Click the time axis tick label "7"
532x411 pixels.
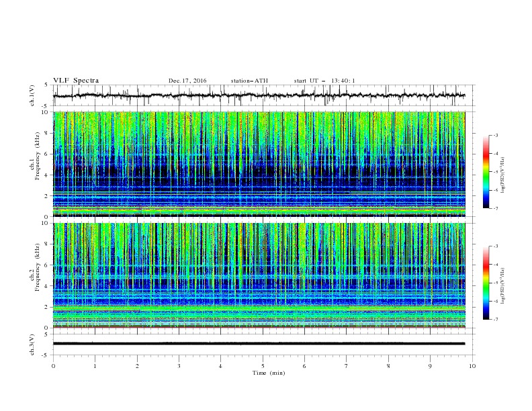[346, 366]
